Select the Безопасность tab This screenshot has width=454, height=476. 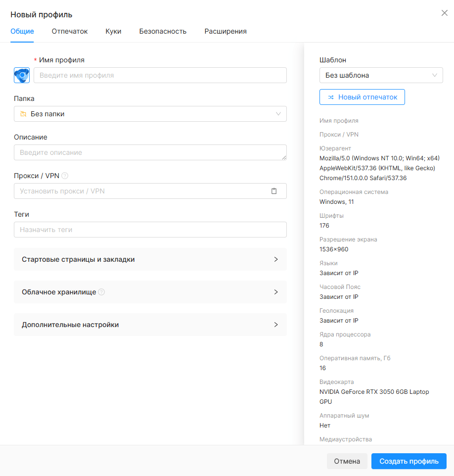pos(163,31)
